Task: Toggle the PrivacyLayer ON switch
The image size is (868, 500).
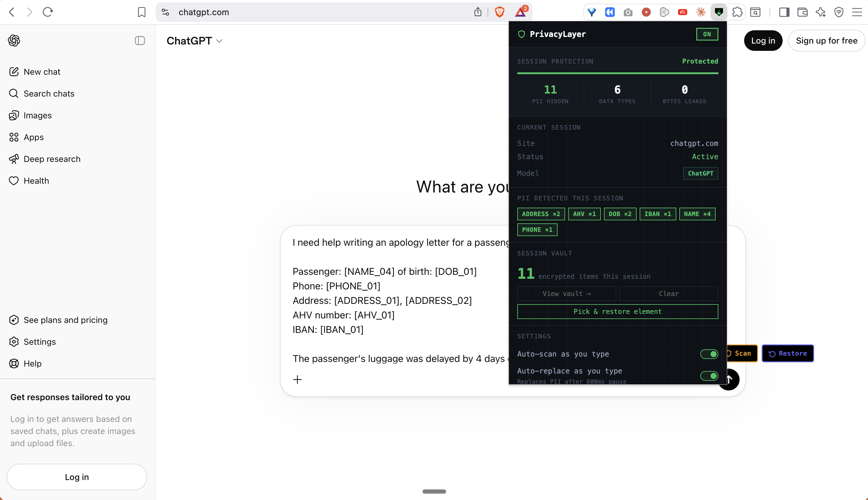Action: pos(707,34)
